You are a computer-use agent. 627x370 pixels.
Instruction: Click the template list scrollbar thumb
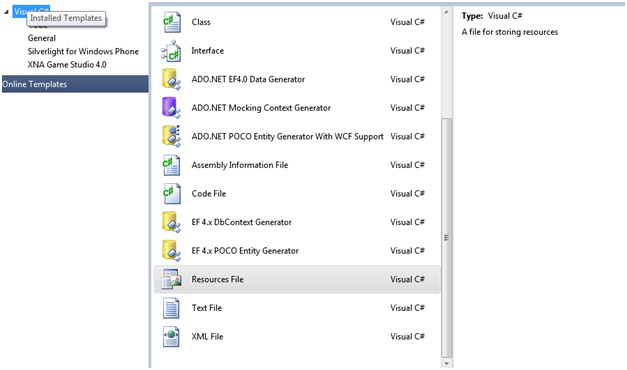coord(447,238)
